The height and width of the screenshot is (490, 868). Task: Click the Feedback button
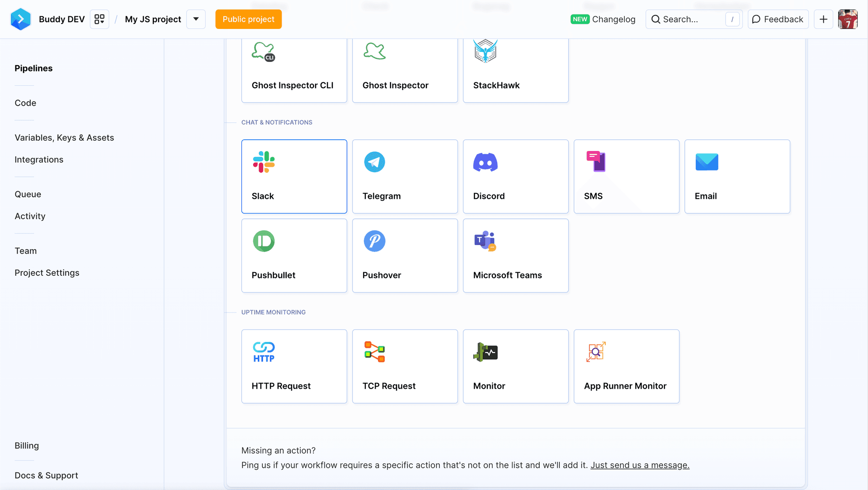click(778, 19)
